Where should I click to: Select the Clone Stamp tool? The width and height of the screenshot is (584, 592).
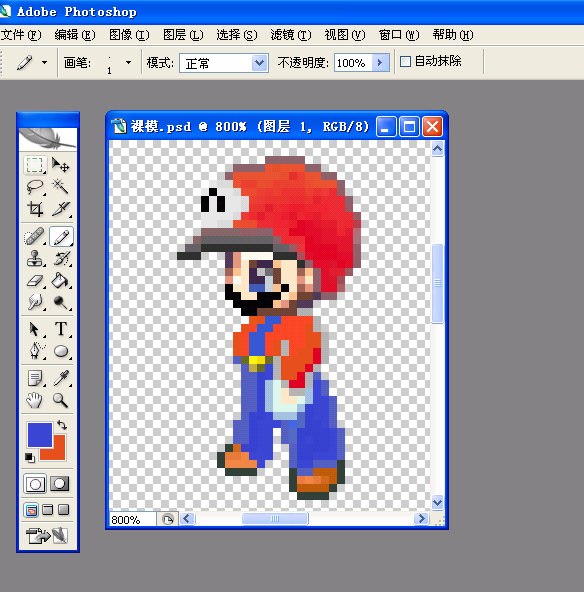coord(35,259)
